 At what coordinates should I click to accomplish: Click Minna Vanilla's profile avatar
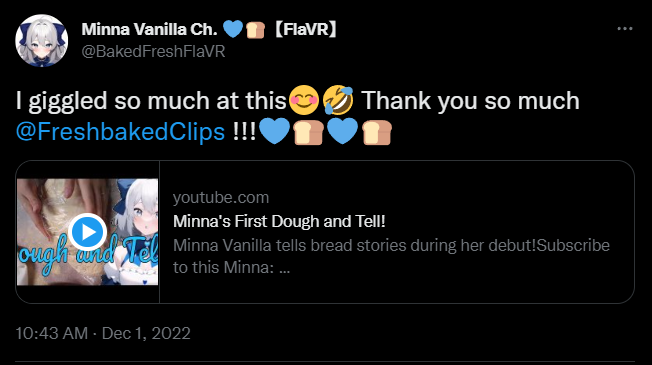[x=42, y=41]
